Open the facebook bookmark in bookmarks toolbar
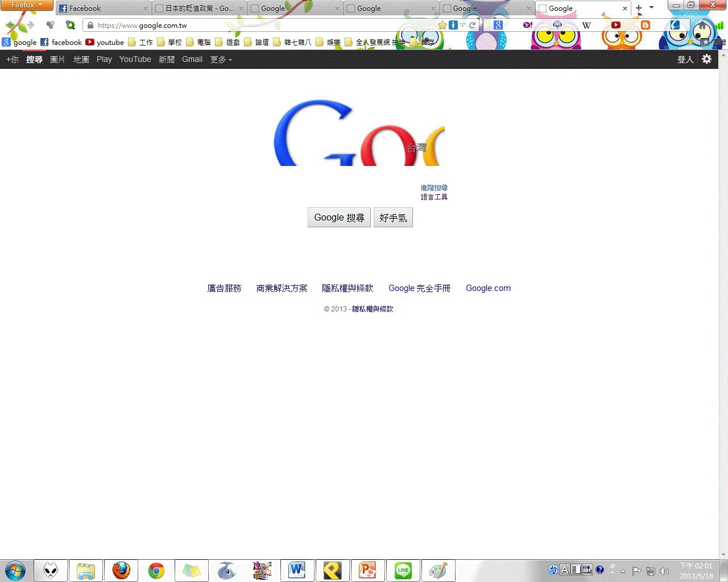Image resolution: width=728 pixels, height=582 pixels. [61, 42]
